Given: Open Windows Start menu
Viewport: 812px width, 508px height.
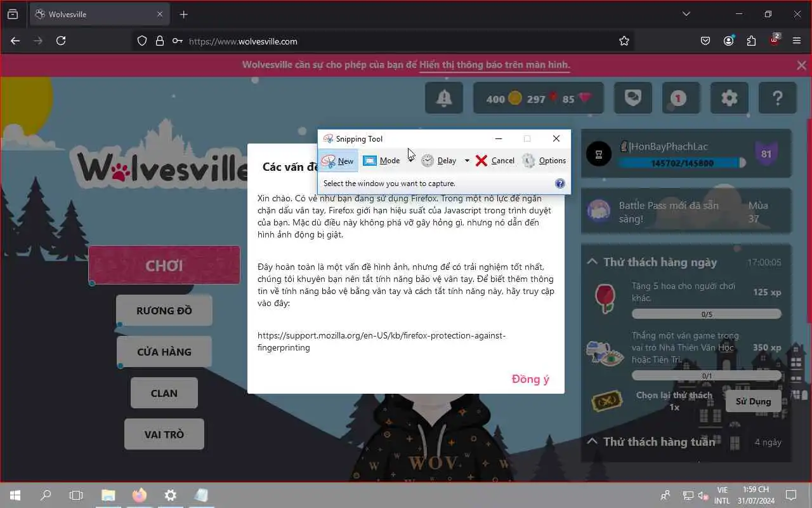Looking at the screenshot, I should pyautogui.click(x=15, y=495).
